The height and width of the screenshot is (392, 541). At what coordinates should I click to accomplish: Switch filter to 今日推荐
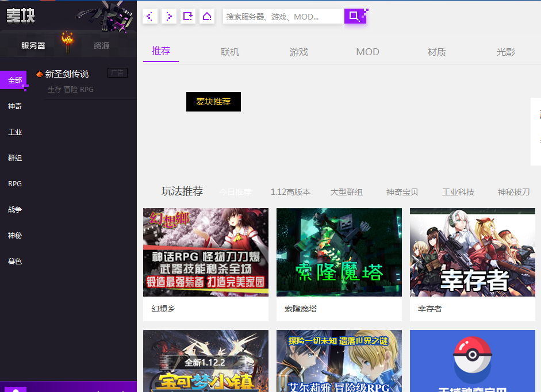pyautogui.click(x=235, y=192)
